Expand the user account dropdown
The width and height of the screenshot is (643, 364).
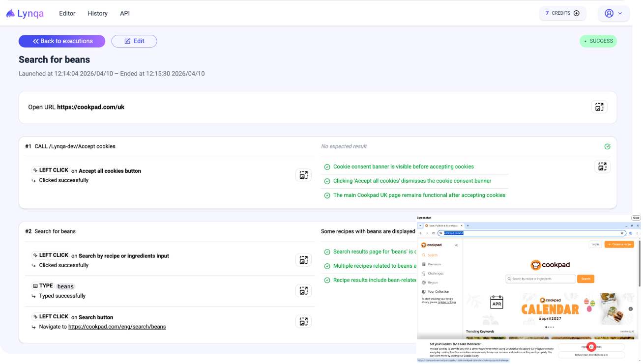point(614,13)
